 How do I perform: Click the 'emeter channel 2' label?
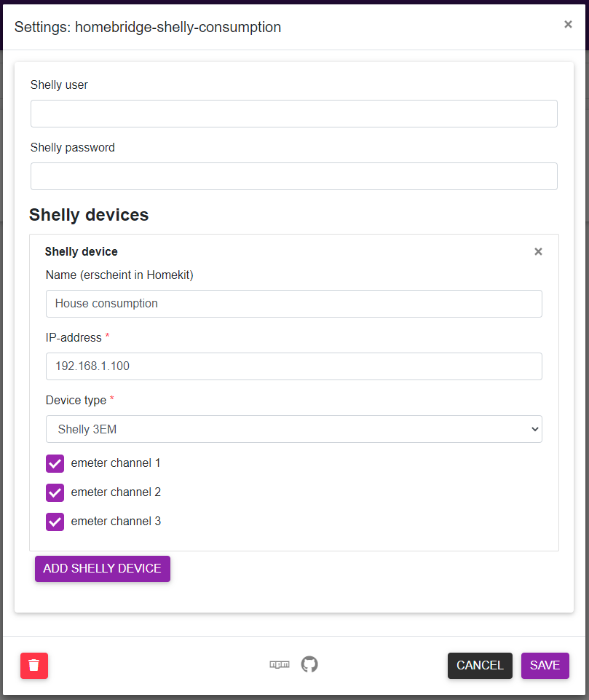tap(116, 492)
